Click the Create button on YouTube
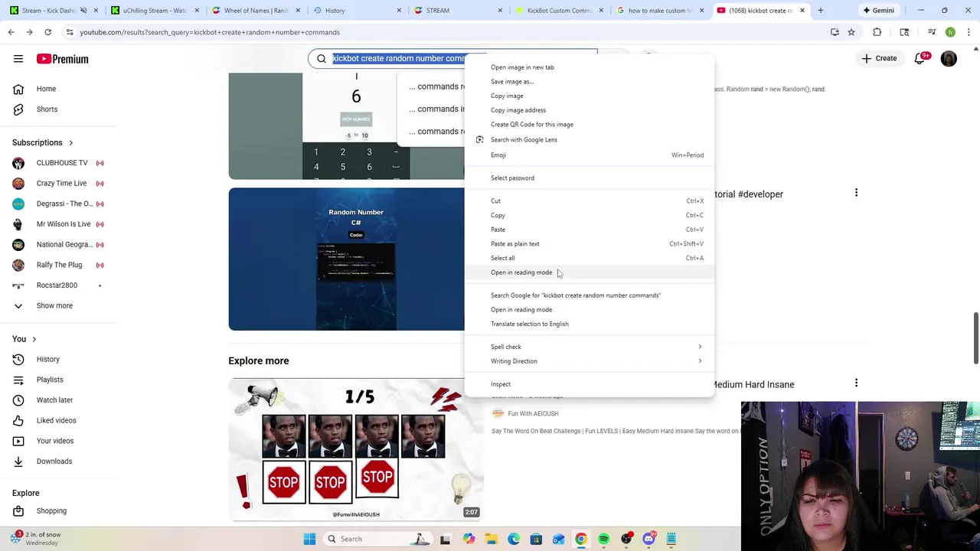 point(878,59)
